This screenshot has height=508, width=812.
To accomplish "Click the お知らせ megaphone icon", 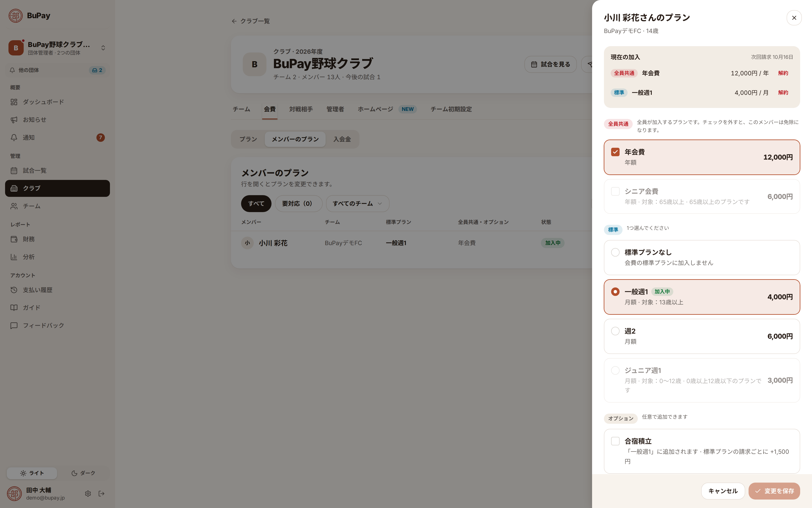I will (x=14, y=120).
